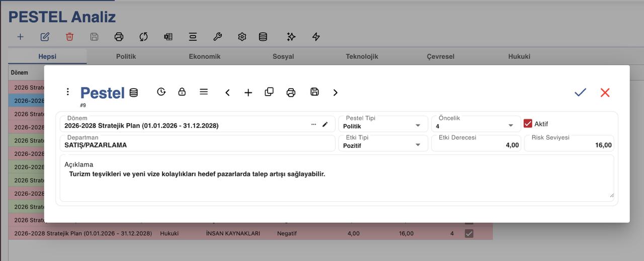
Task: Go to next record with right chevron
Action: point(336,93)
